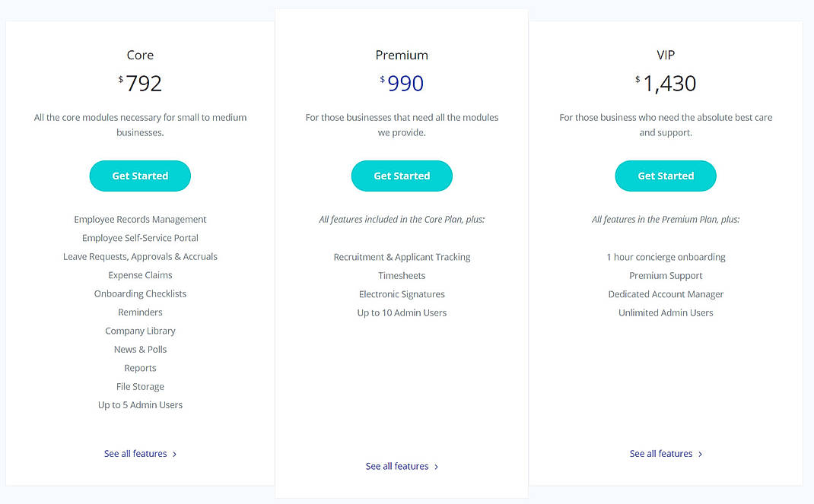Click the Timesheets feature in the Premium plan
The height and width of the screenshot is (504, 814).
click(x=402, y=275)
